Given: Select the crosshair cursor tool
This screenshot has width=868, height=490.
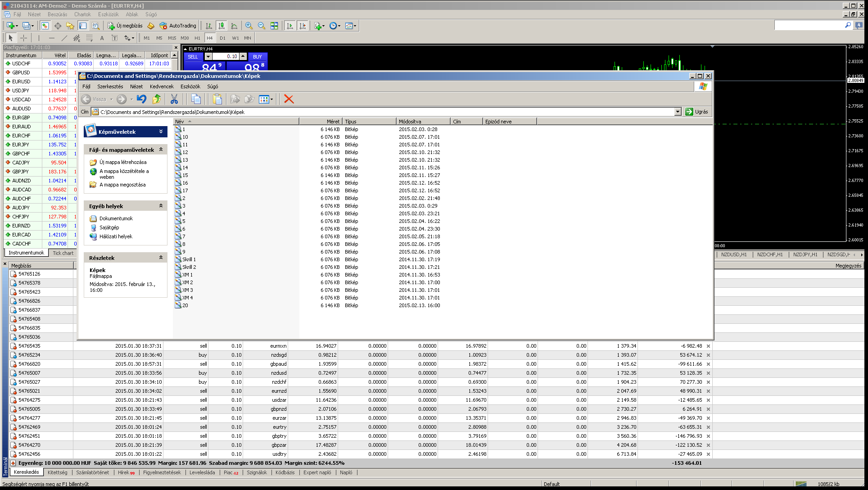Looking at the screenshot, I should 24,38.
